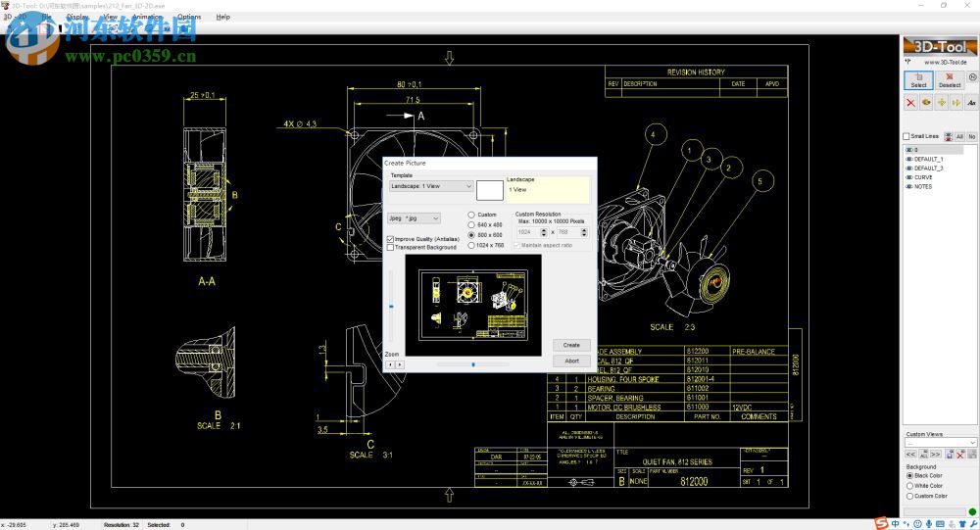Image resolution: width=980 pixels, height=530 pixels.
Task: Open the Options menu
Action: tap(189, 17)
